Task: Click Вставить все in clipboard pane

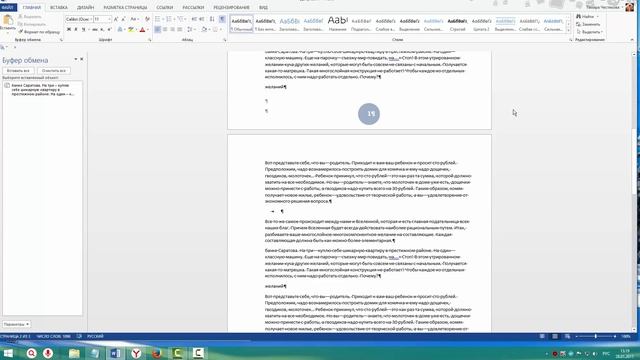Action: pos(18,71)
